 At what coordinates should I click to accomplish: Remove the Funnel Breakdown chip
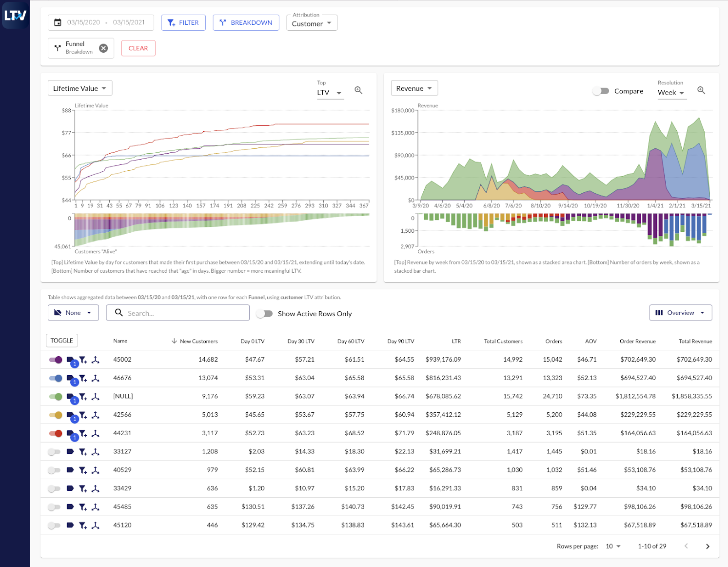click(x=103, y=48)
